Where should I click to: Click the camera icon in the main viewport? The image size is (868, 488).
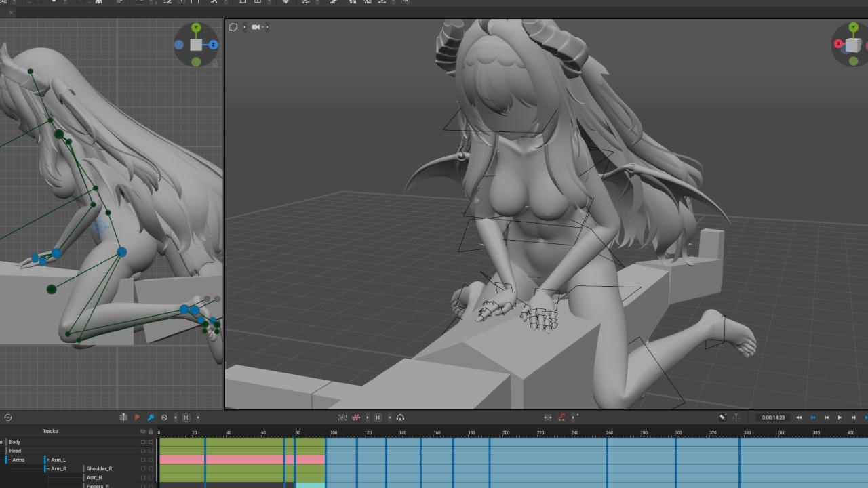click(x=256, y=27)
